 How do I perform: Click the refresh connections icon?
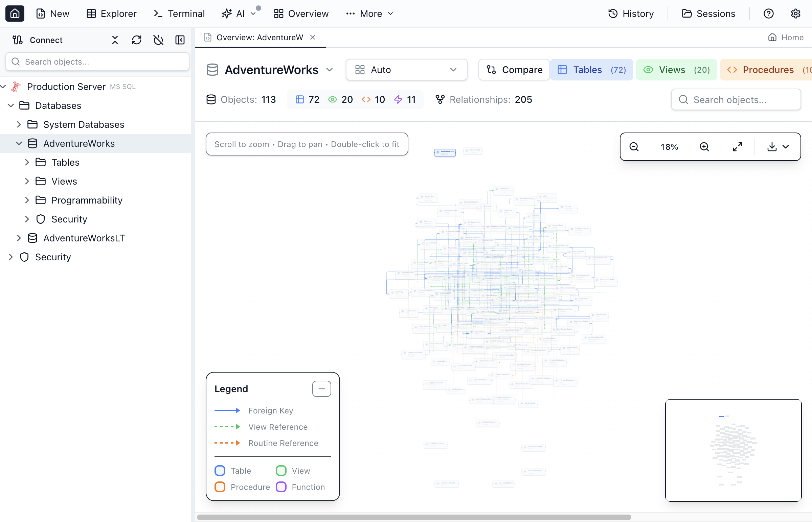point(136,40)
